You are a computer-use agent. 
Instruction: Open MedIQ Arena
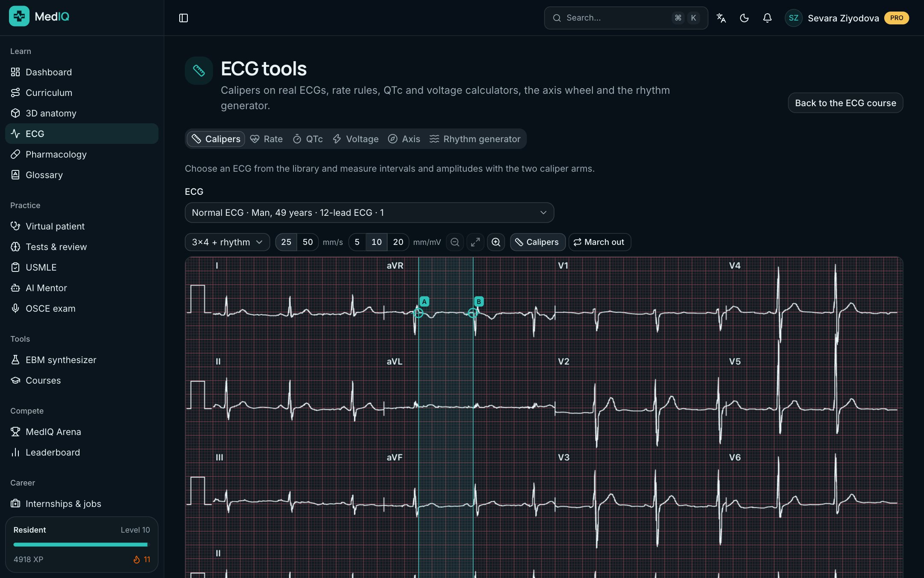click(82, 432)
